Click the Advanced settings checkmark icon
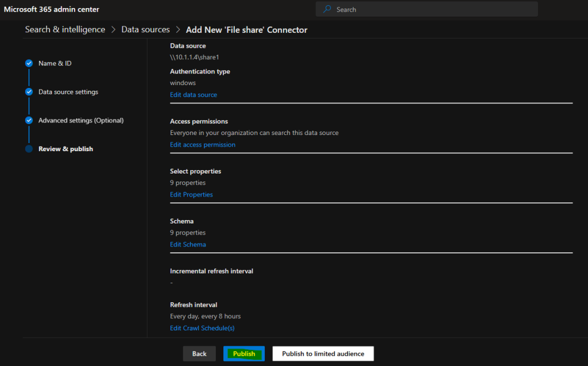The image size is (588, 366). tap(29, 120)
